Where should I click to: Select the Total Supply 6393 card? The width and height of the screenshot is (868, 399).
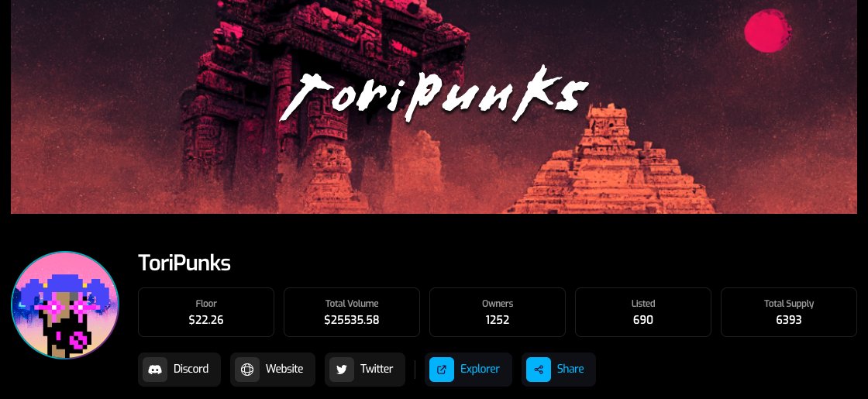tap(789, 312)
